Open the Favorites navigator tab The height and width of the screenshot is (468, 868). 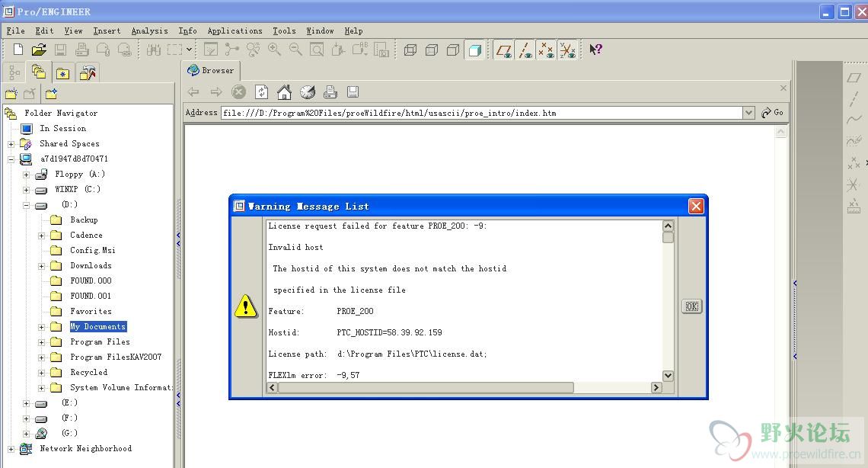pos(63,73)
